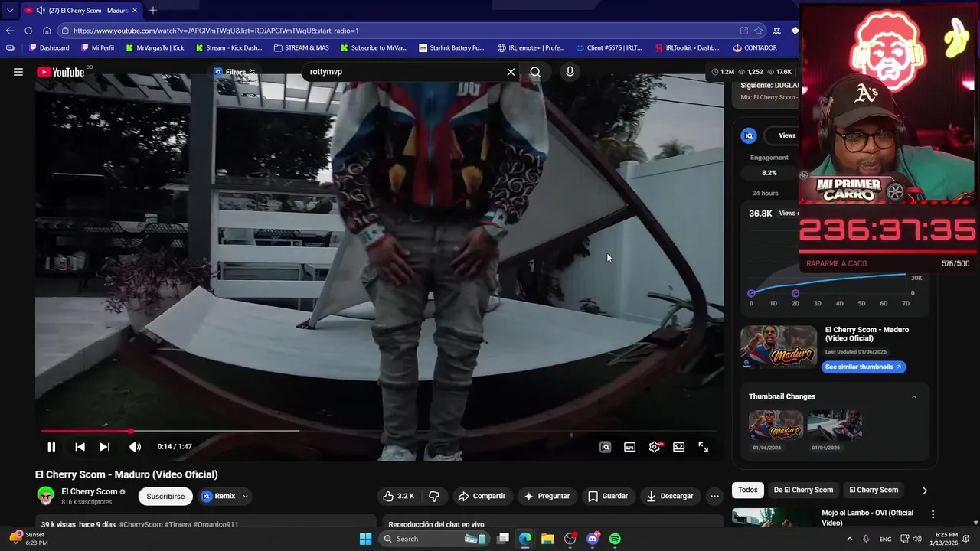Start voice search with microphone icon

point(570,72)
